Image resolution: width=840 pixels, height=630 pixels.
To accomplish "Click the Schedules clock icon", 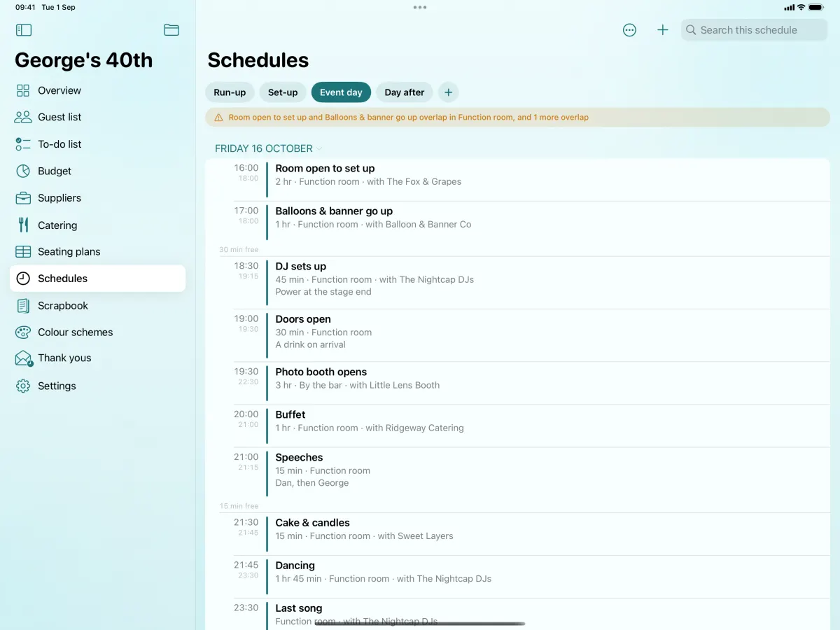I will click(x=23, y=279).
